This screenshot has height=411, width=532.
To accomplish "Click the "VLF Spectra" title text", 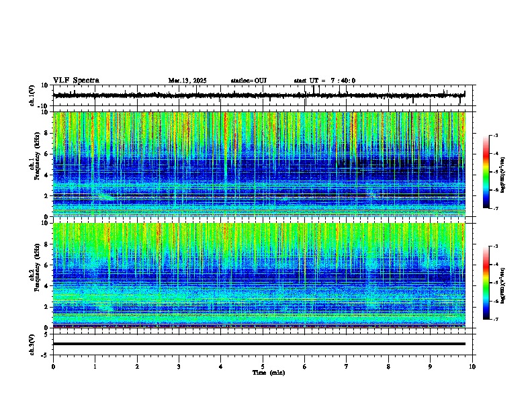I will (76, 80).
